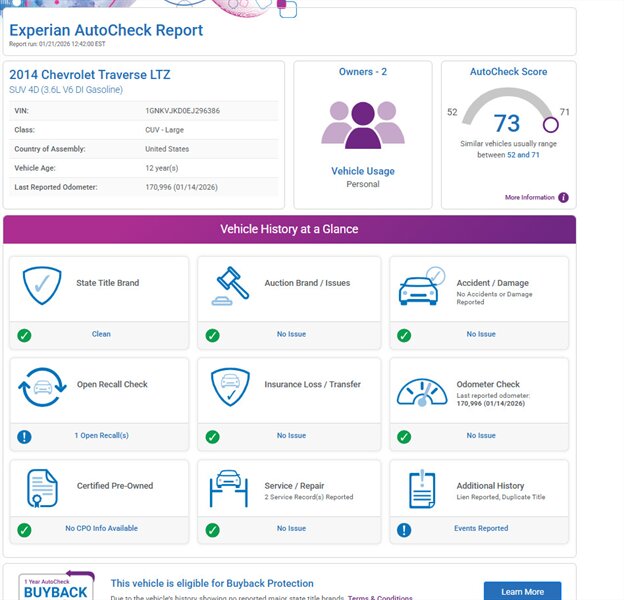Click the Owners people icon
The image size is (624, 600).
[362, 125]
